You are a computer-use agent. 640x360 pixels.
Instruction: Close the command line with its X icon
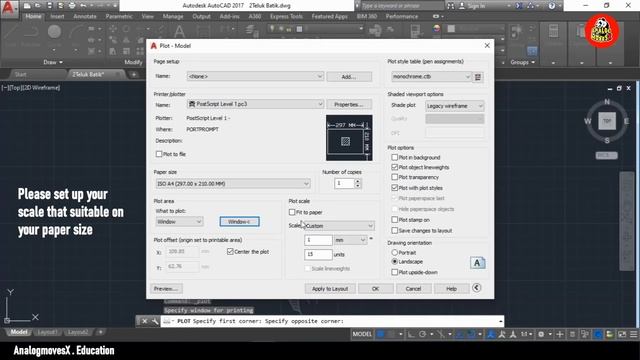point(144,321)
